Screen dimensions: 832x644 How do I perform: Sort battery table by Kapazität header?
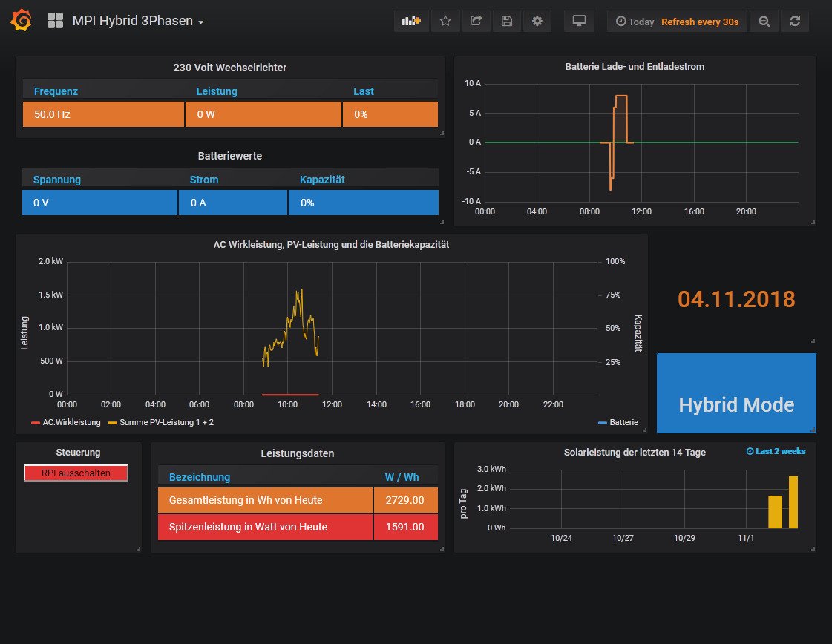point(322,180)
